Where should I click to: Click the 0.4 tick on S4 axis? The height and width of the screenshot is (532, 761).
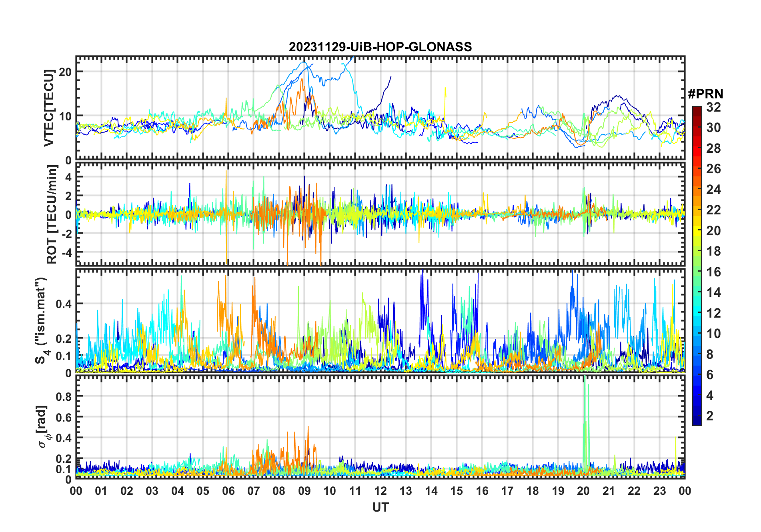click(64, 304)
